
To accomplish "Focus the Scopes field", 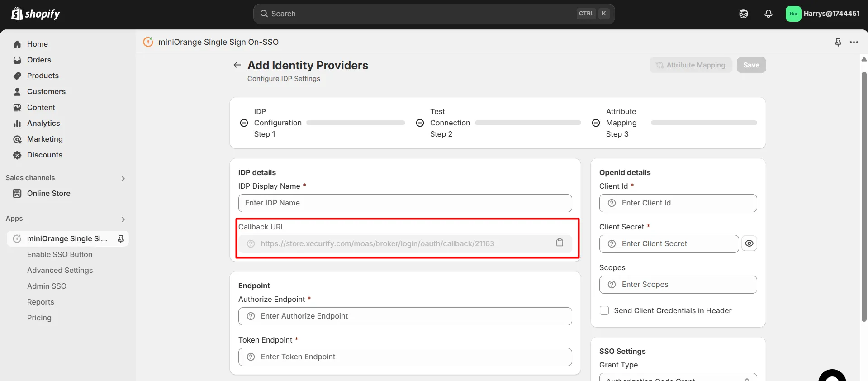I will [678, 285].
